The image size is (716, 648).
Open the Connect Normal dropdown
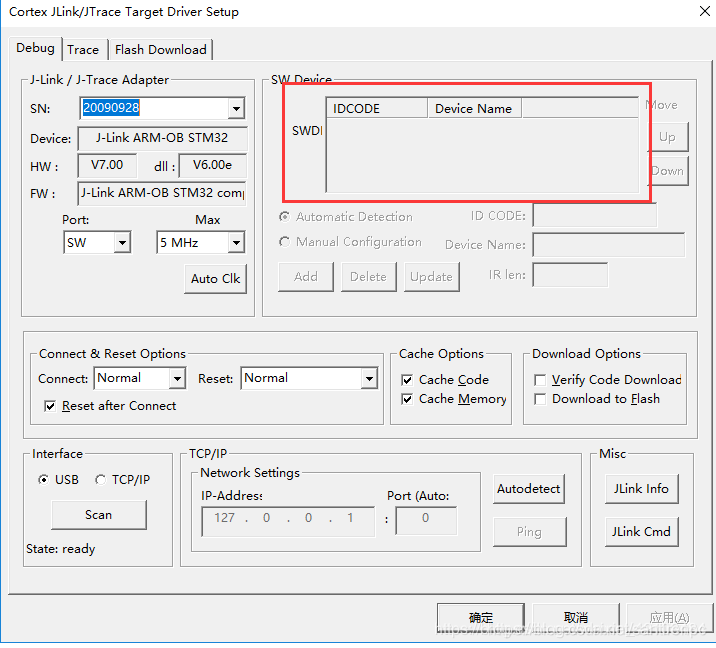tap(177, 379)
